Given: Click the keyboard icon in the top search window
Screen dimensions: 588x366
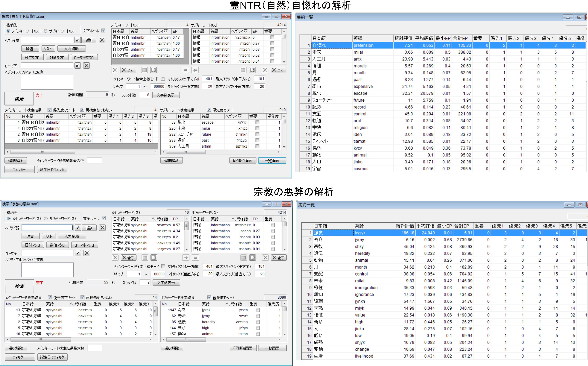Looking at the screenshot, I should point(89,40).
